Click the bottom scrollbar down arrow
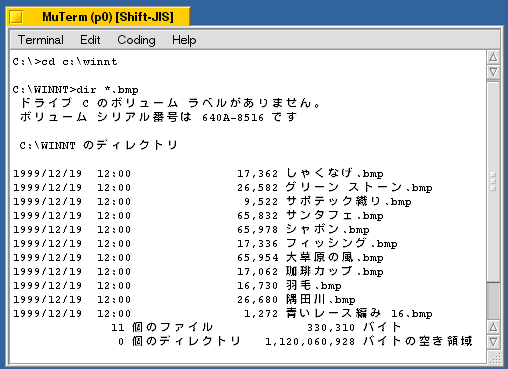 coord(493,342)
